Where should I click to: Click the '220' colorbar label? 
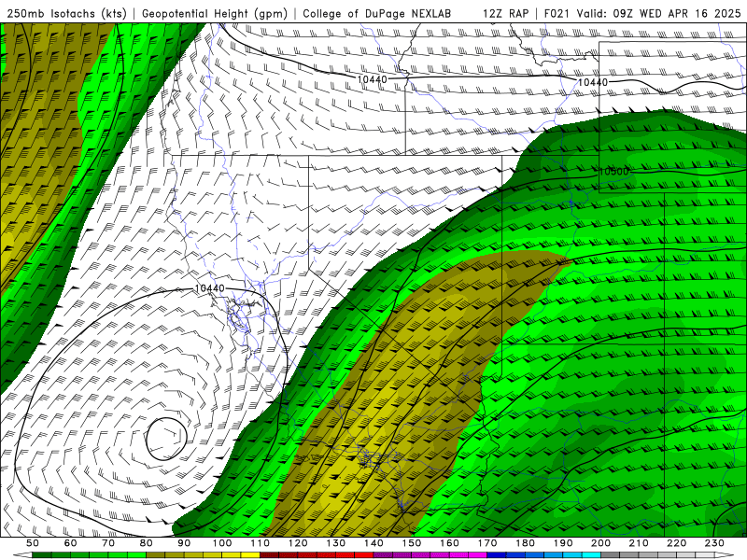point(676,543)
